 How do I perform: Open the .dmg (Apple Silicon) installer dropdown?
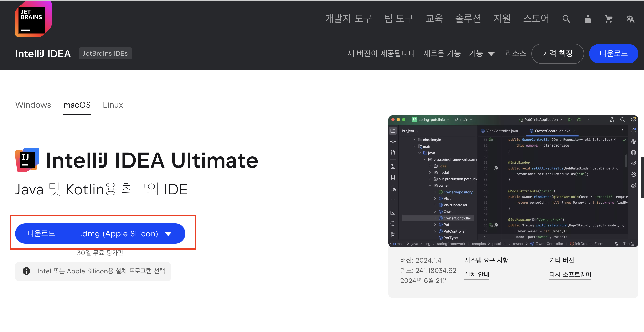tap(127, 234)
